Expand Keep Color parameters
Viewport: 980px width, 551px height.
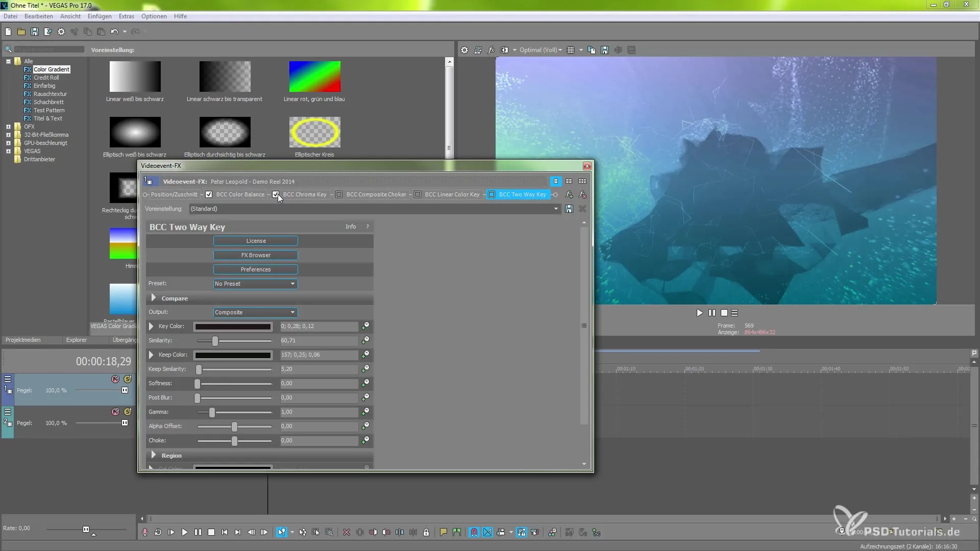point(151,355)
